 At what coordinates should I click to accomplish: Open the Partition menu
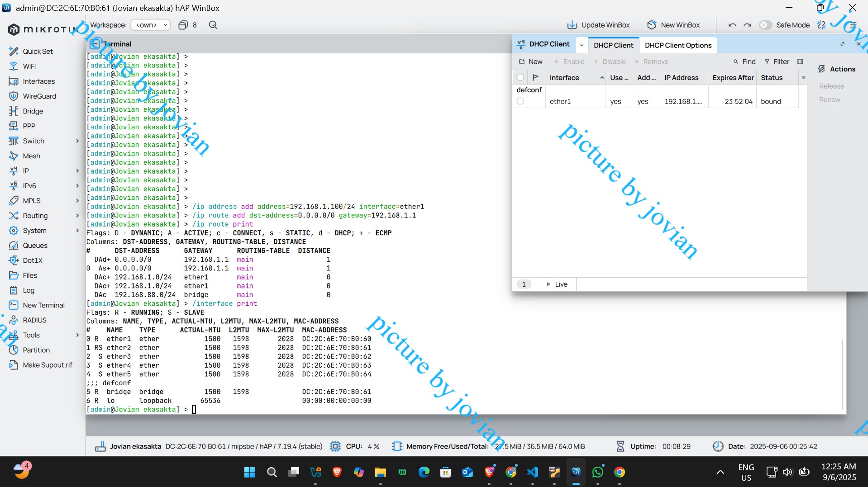(36, 350)
